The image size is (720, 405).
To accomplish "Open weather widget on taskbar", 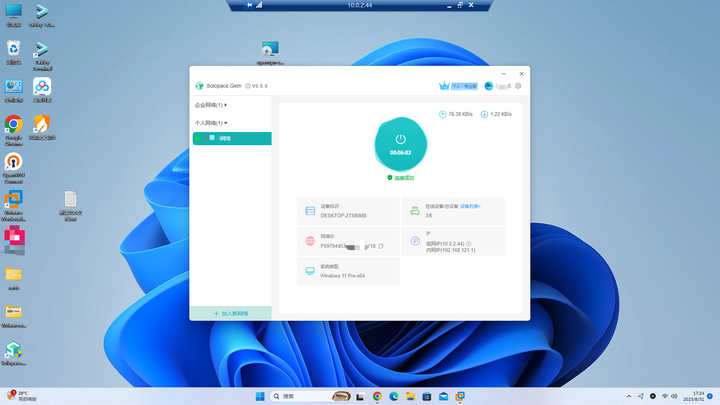I will (22, 396).
